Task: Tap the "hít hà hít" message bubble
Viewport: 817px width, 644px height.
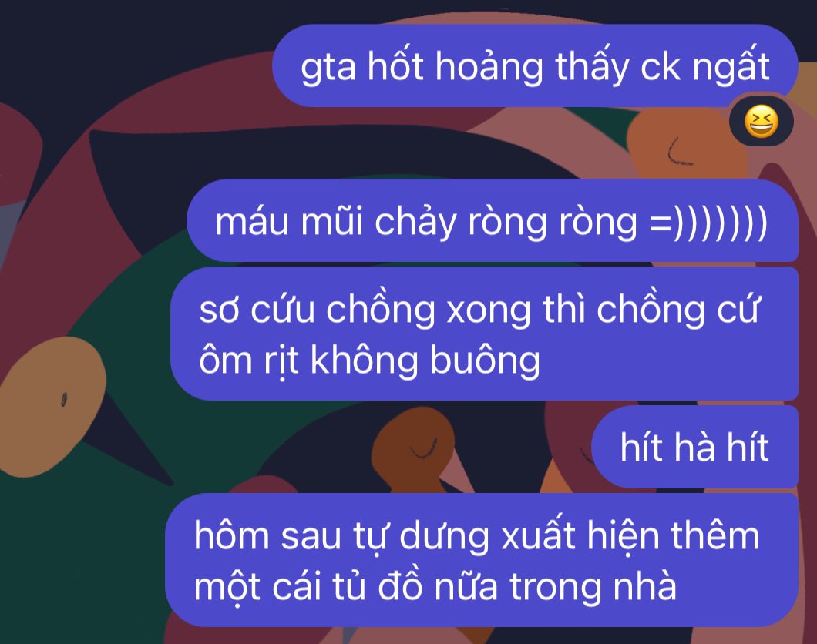Action: tap(694, 447)
